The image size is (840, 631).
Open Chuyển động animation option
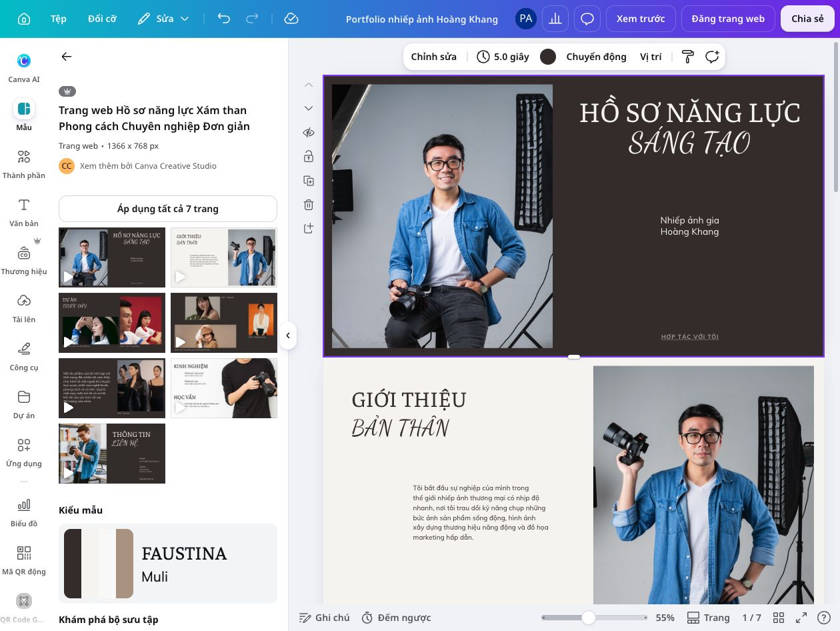click(x=596, y=57)
